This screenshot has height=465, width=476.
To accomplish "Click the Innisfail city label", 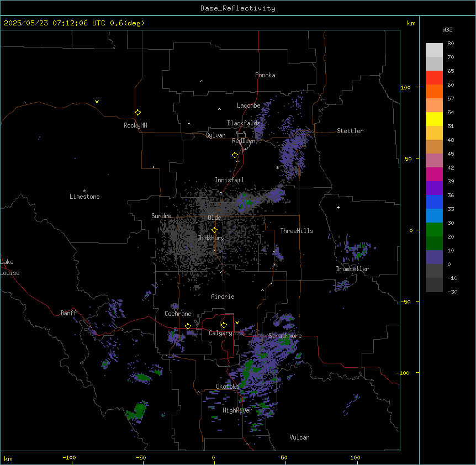I will click(x=229, y=180).
